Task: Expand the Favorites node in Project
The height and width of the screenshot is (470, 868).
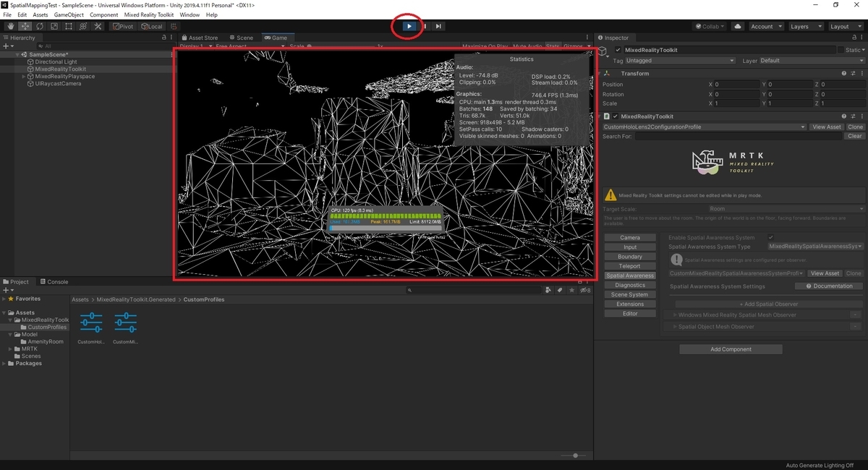Action: [x=4, y=299]
